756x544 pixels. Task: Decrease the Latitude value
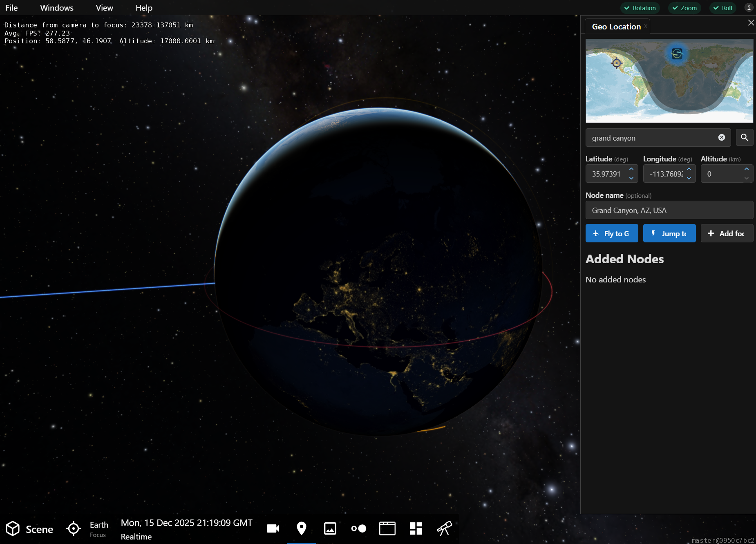[x=631, y=178]
